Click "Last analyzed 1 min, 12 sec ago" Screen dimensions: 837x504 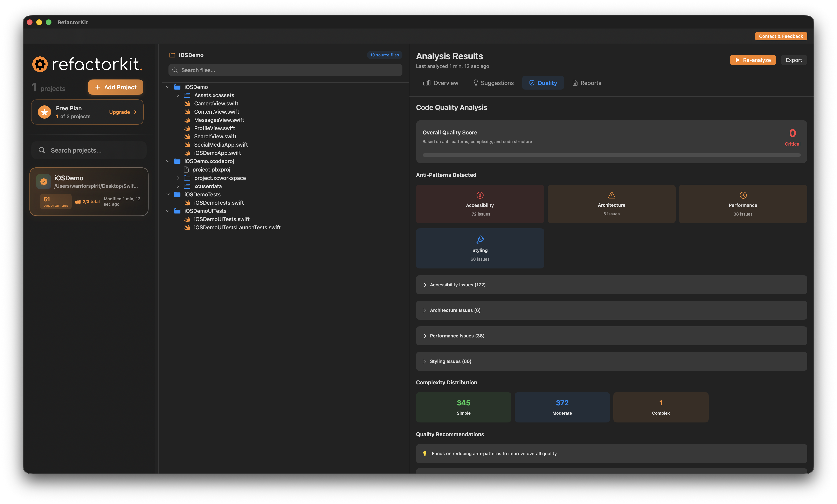452,66
